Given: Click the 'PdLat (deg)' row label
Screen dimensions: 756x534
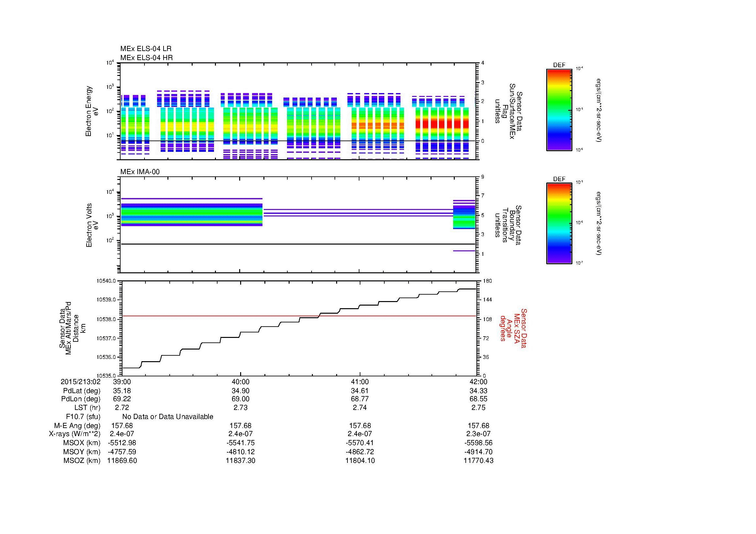Looking at the screenshot, I should point(82,391).
